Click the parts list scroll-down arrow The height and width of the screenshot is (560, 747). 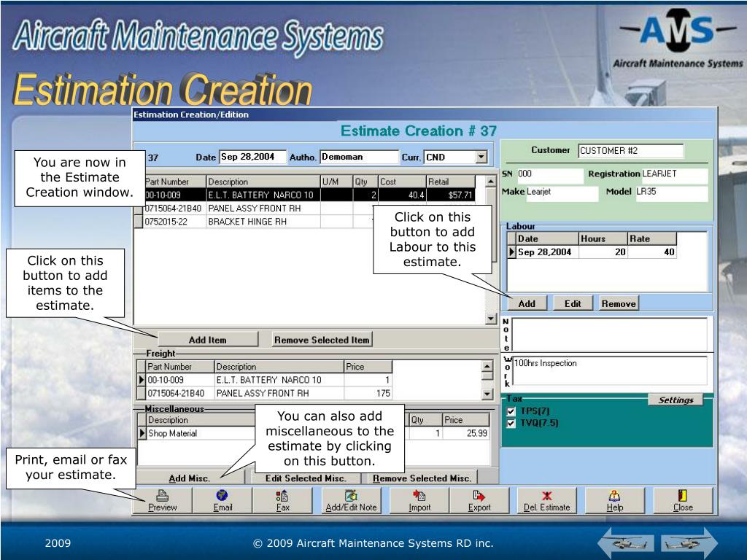[491, 319]
